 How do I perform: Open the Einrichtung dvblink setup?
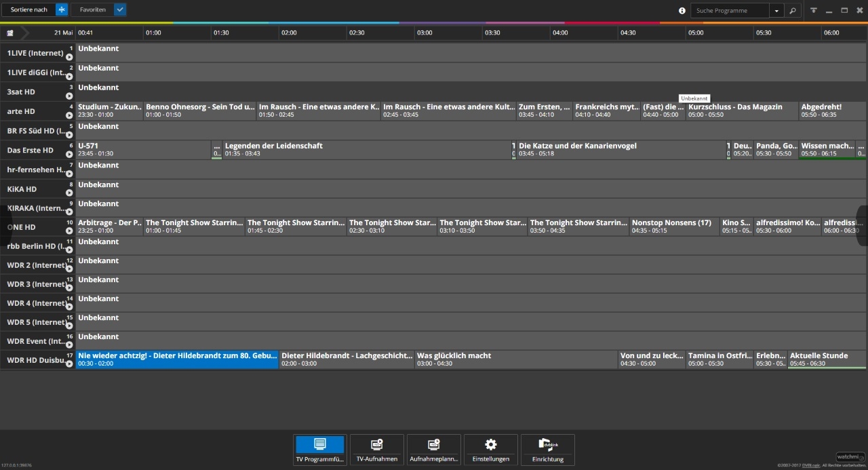pyautogui.click(x=547, y=450)
